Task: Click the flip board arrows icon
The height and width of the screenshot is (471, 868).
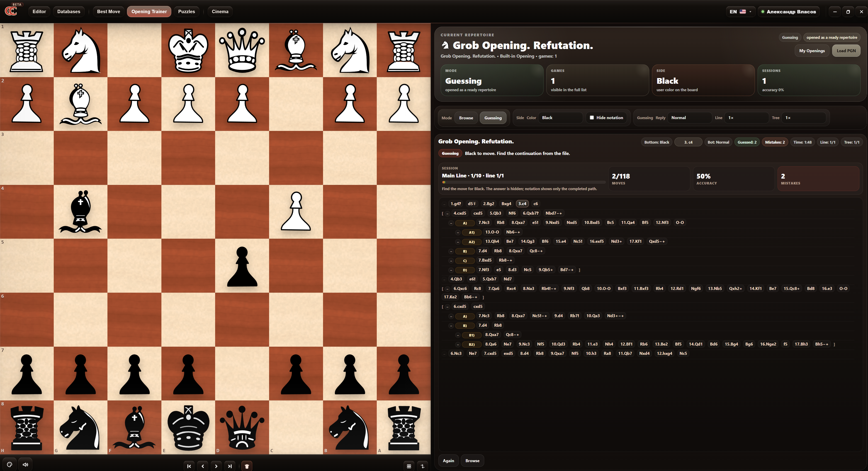Action: [x=423, y=466]
